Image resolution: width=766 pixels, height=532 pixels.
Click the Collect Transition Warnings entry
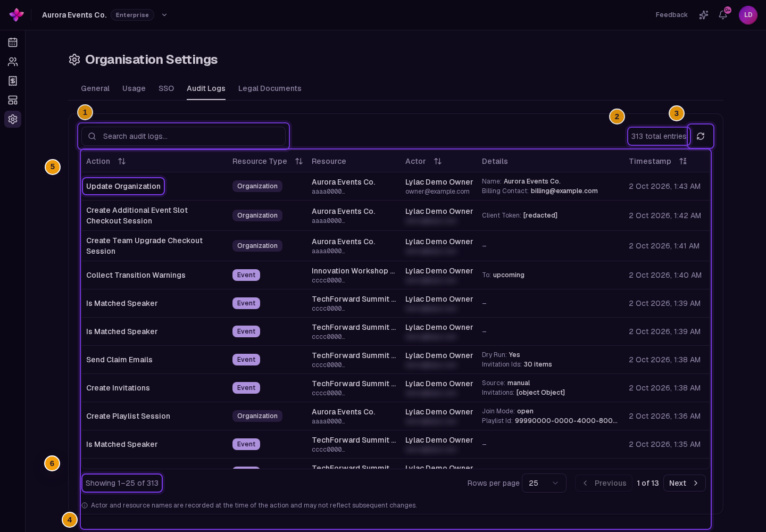tap(136, 275)
